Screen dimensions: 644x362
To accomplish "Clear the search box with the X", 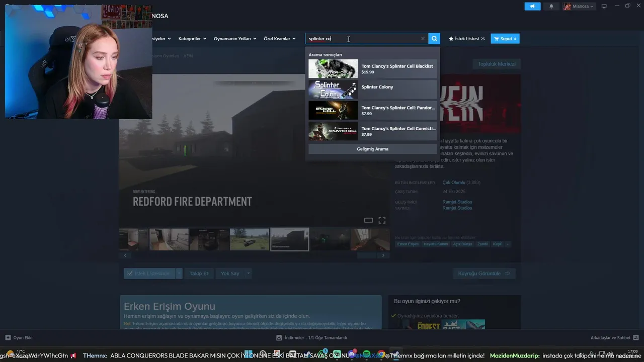I will click(x=423, y=39).
